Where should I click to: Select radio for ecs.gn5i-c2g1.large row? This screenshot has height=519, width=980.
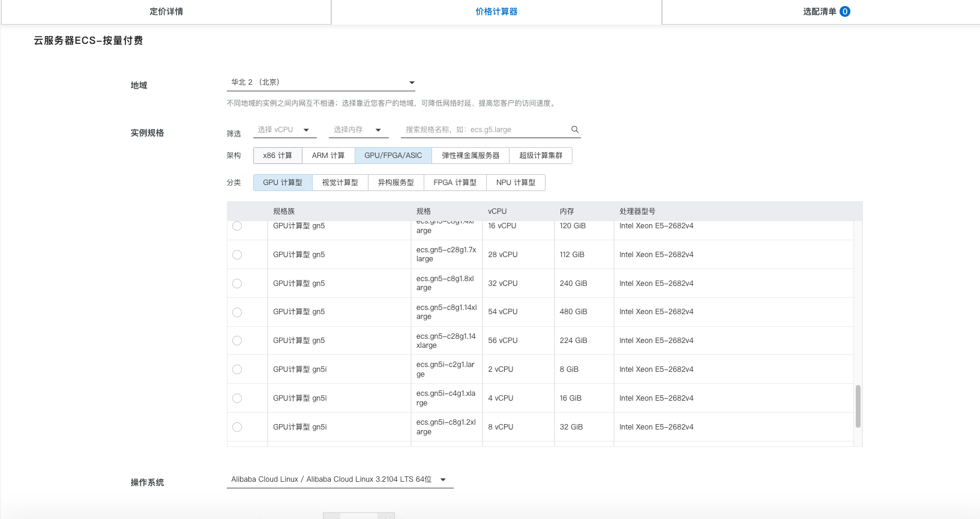tap(237, 369)
